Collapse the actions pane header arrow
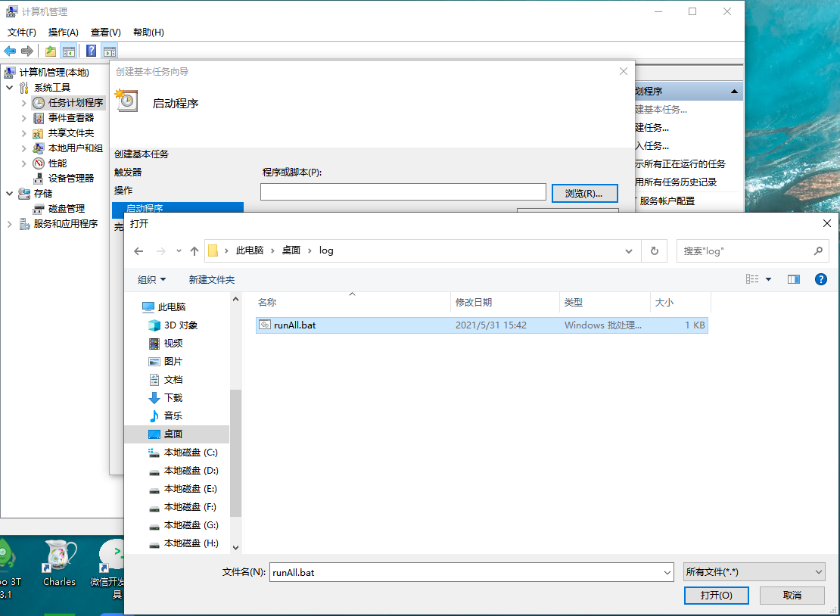840x616 pixels. 735,92
